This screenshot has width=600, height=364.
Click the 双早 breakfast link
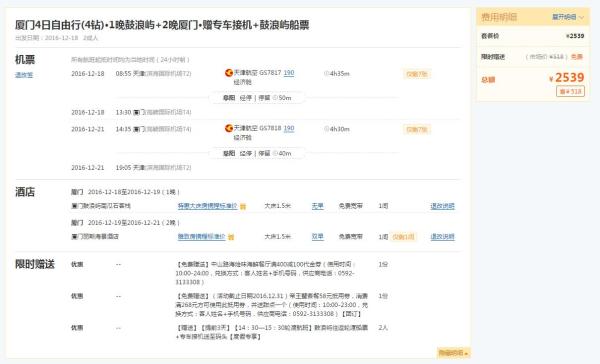[318, 237]
